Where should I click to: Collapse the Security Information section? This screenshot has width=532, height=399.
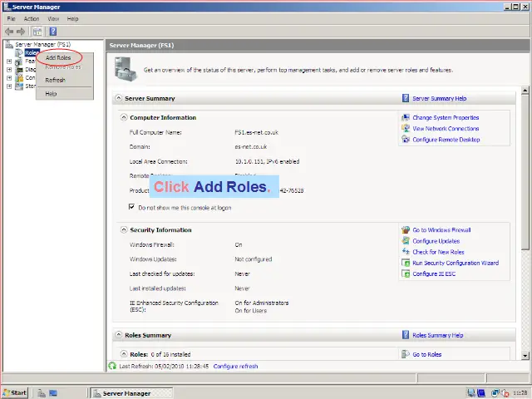(x=124, y=229)
